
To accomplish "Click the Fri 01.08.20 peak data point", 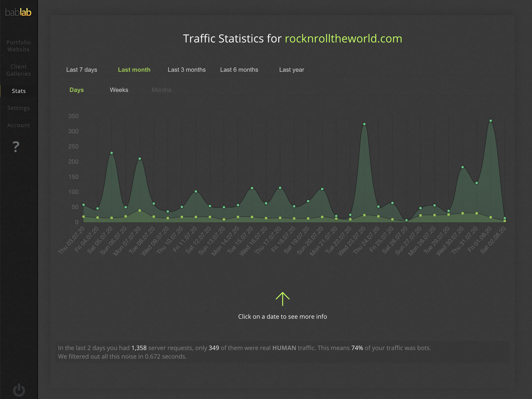I will click(x=491, y=121).
